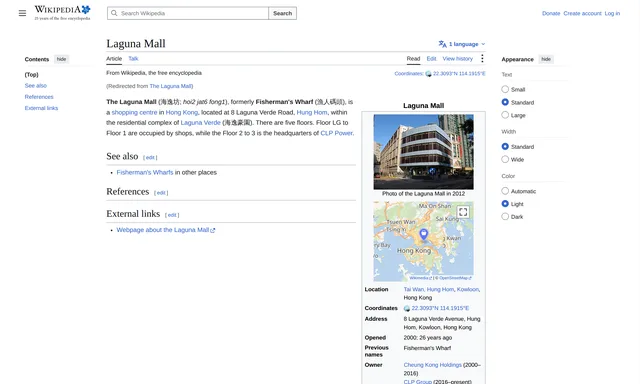Open the View history tab

coord(458,59)
